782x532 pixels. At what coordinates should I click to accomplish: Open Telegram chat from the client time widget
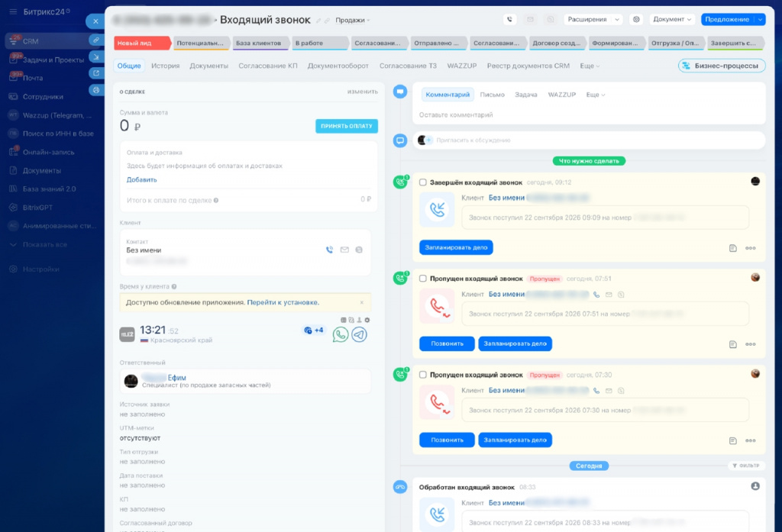[359, 334]
